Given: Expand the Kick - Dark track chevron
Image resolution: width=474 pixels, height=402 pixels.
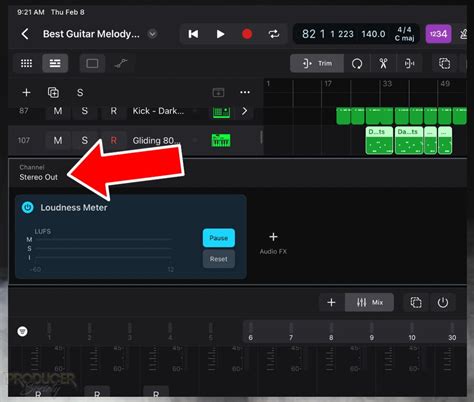Looking at the screenshot, I should pos(244,111).
